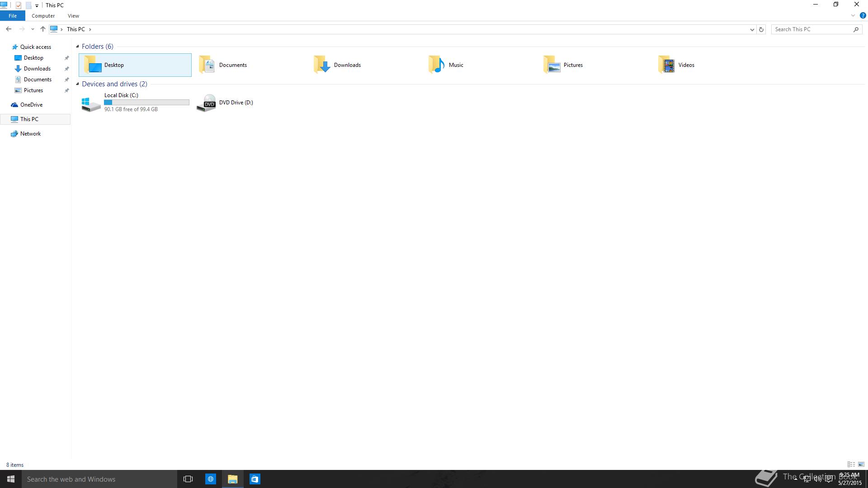Viewport: 868px width, 488px height.
Task: Open the DVD Drive (D:) icon
Action: (207, 103)
